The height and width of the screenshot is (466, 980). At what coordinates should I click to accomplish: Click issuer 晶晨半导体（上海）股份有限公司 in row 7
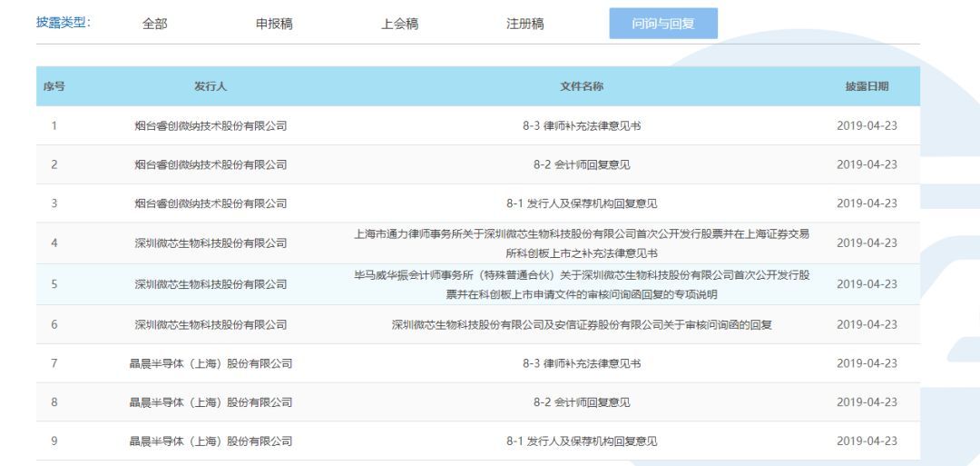(x=211, y=363)
